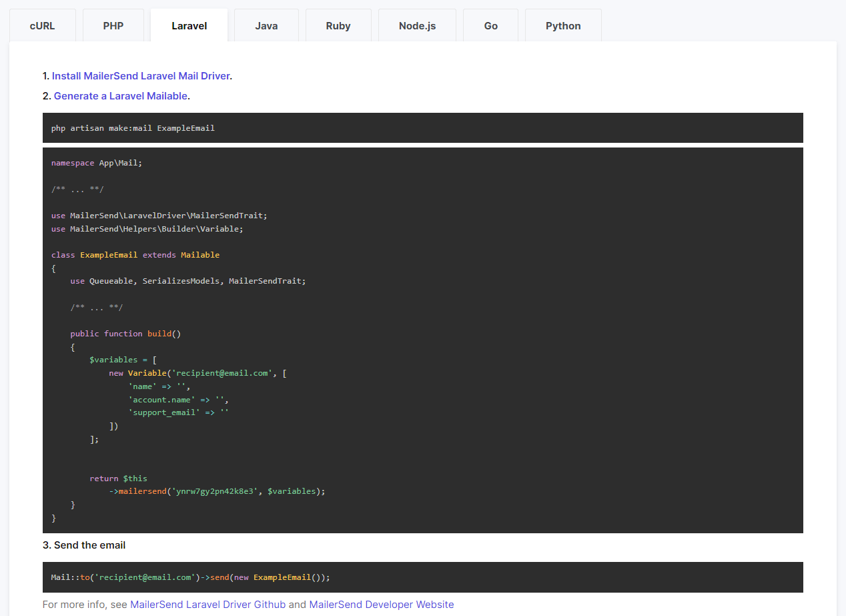
Task: Click the new Variable('recipient@email.com' line
Action: [x=198, y=373]
